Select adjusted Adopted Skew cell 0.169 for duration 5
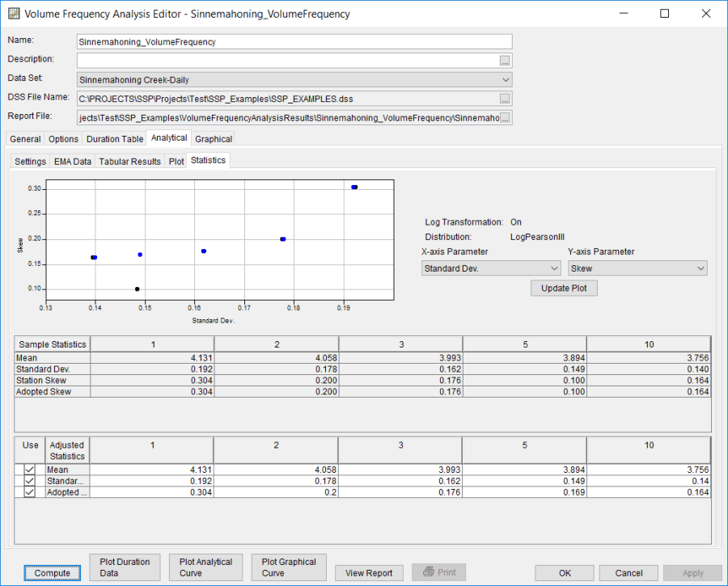The width and height of the screenshot is (728, 586). pyautogui.click(x=524, y=491)
